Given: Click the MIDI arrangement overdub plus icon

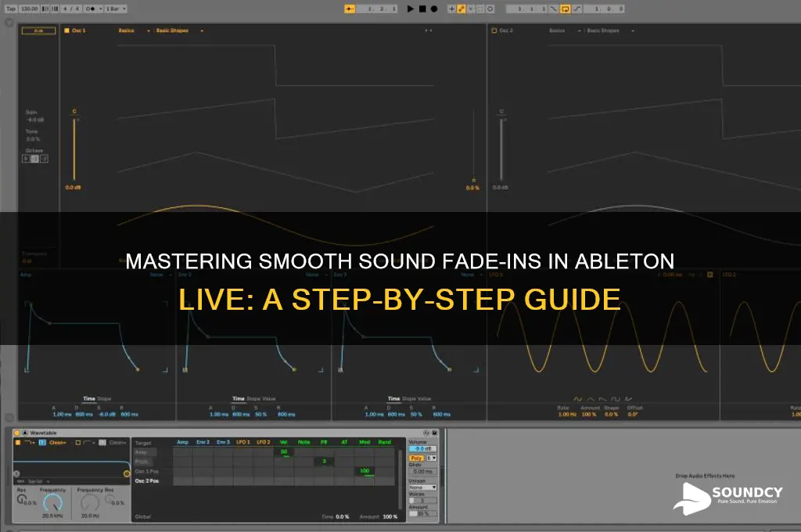Looking at the screenshot, I should 451,9.
